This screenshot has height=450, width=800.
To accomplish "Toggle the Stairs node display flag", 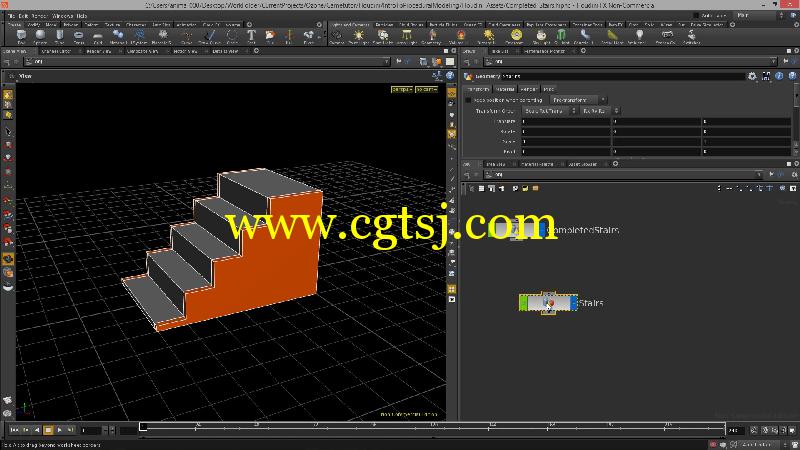I will (x=573, y=303).
